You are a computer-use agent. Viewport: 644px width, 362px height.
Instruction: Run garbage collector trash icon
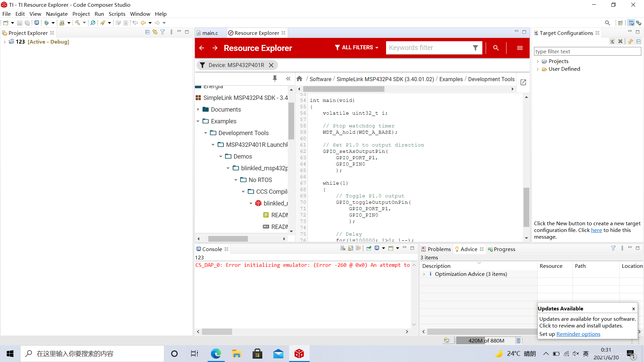(x=519, y=341)
